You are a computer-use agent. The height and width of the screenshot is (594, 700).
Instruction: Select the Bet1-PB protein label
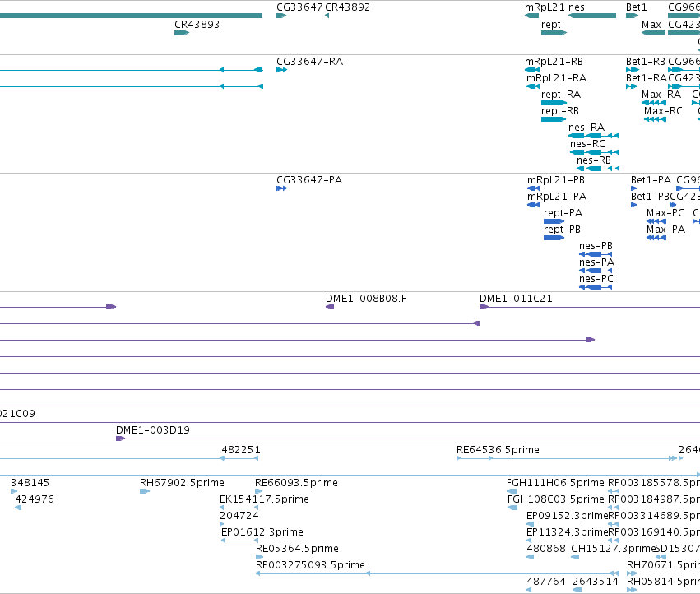pos(650,197)
